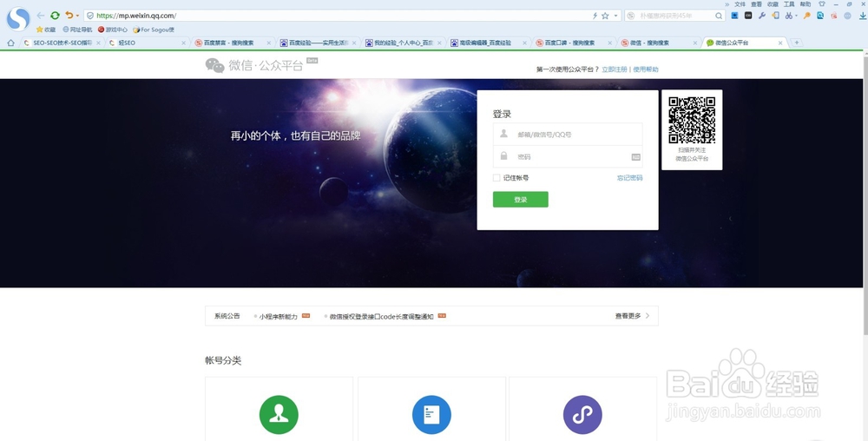Open the 查看 menu

(756, 3)
